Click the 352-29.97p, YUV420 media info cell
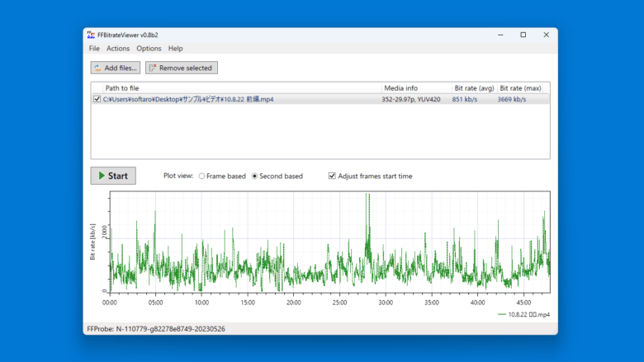644x362 pixels. [410, 99]
